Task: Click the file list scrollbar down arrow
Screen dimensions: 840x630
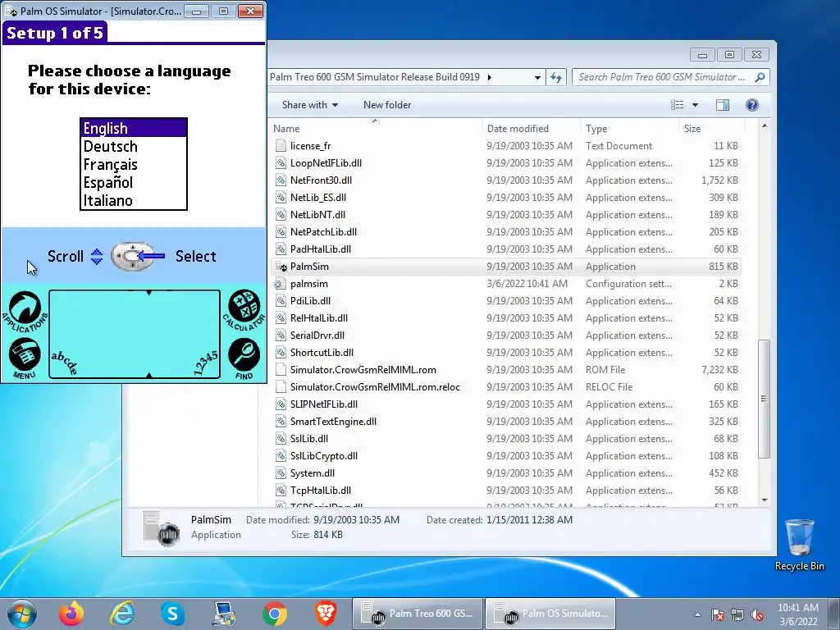Action: [765, 500]
